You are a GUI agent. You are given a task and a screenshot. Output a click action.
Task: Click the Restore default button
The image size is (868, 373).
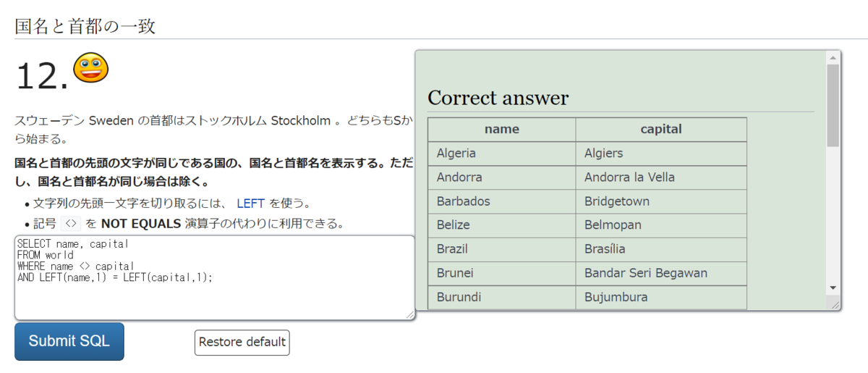(x=242, y=342)
